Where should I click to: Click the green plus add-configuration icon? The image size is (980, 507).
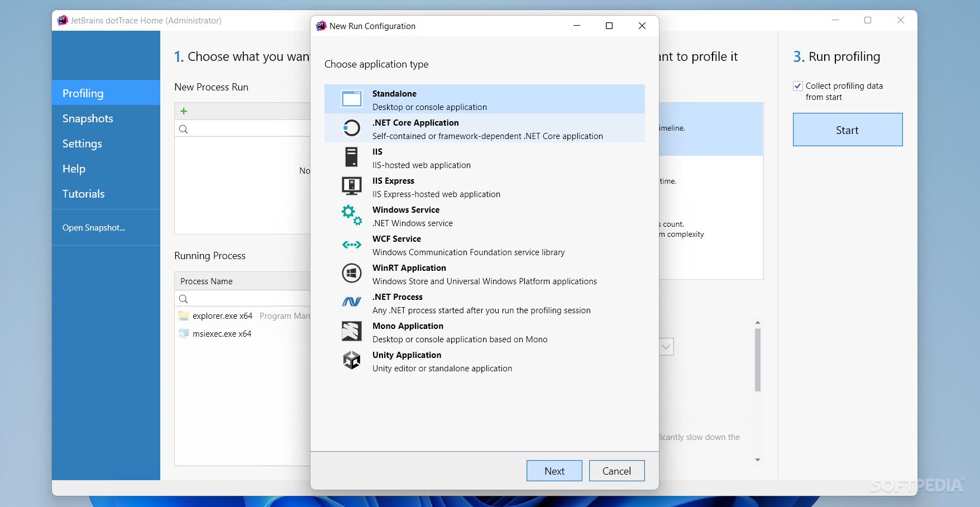click(x=184, y=111)
